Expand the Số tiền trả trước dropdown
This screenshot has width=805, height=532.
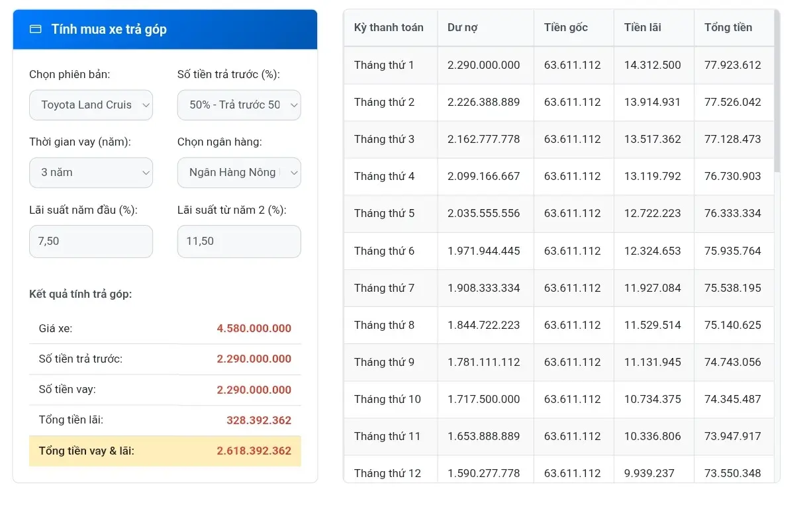click(x=239, y=105)
